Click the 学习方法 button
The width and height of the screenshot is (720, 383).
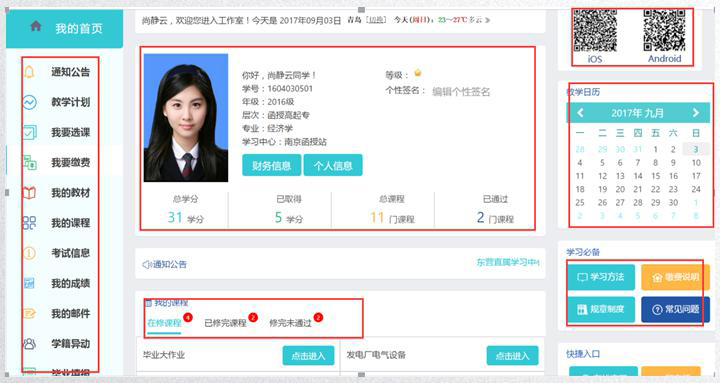[601, 277]
